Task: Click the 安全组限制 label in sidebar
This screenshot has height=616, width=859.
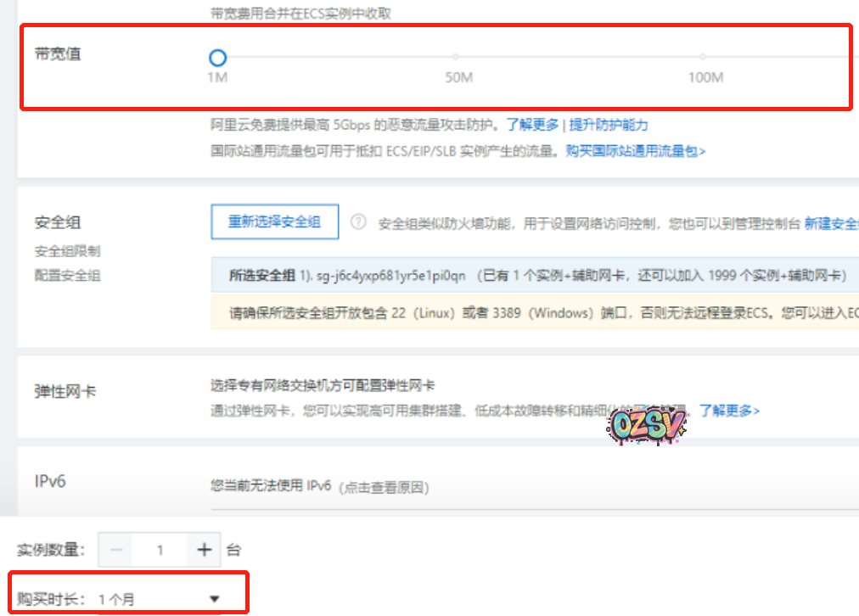Action: point(67,251)
